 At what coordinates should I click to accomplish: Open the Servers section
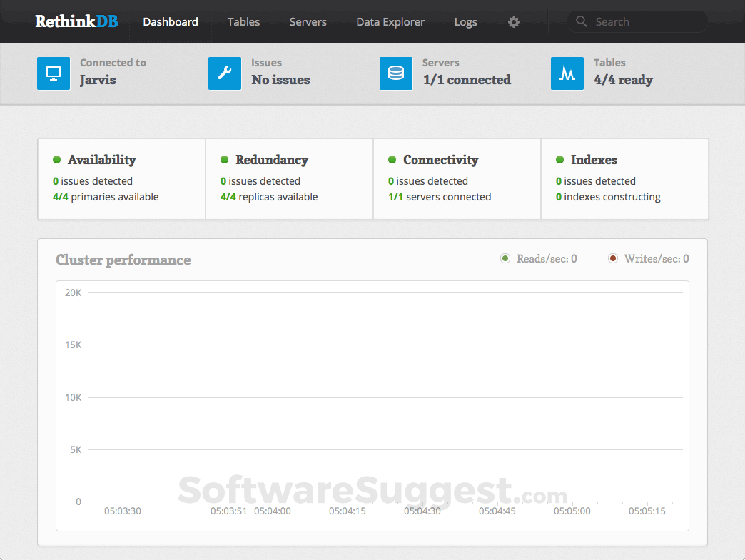point(308,22)
